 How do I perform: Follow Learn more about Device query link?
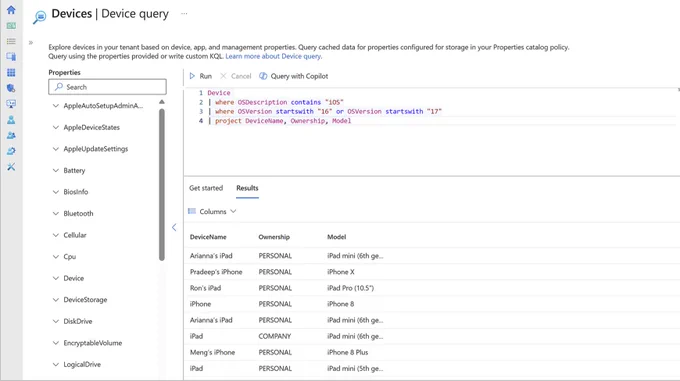pos(274,56)
